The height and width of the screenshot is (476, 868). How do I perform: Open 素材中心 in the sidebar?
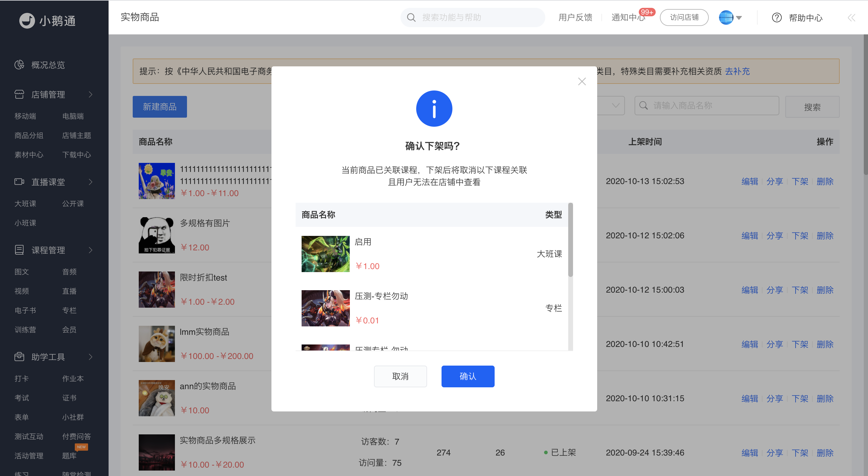click(29, 155)
